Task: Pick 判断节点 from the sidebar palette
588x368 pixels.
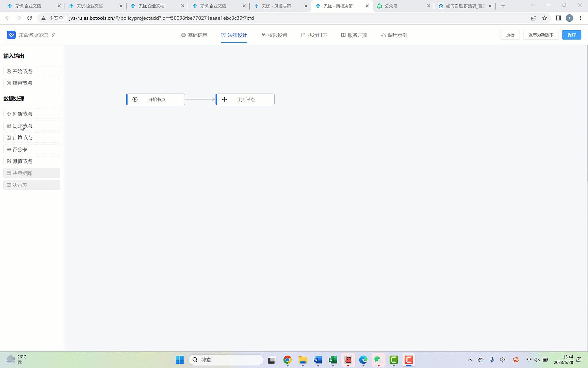Action: click(x=32, y=114)
